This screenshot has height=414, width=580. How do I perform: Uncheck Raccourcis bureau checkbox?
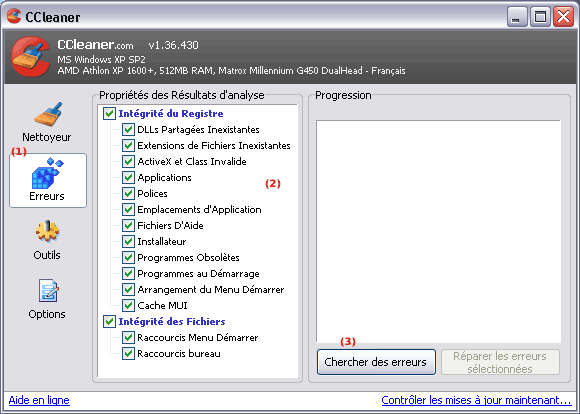(128, 353)
